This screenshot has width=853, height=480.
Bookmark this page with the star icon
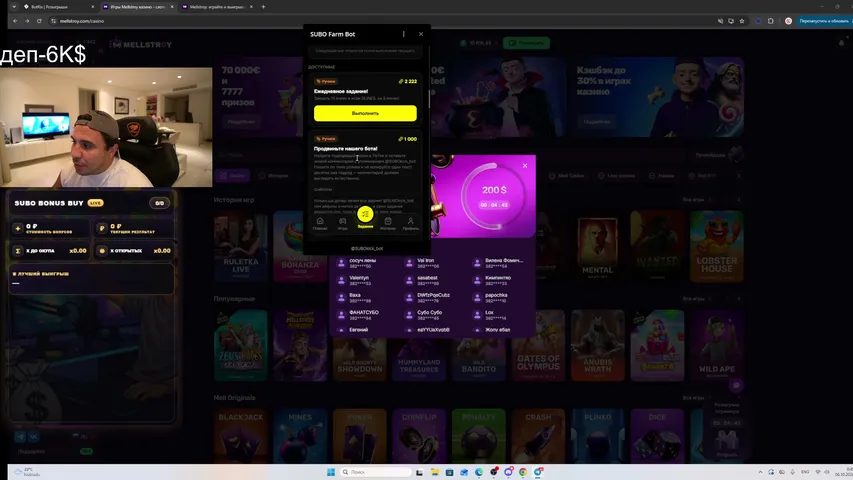[741, 21]
